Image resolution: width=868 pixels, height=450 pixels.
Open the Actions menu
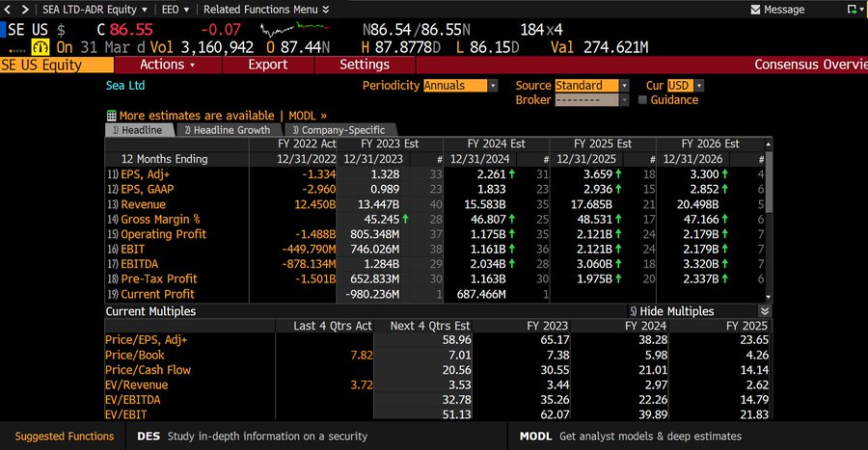pos(167,65)
